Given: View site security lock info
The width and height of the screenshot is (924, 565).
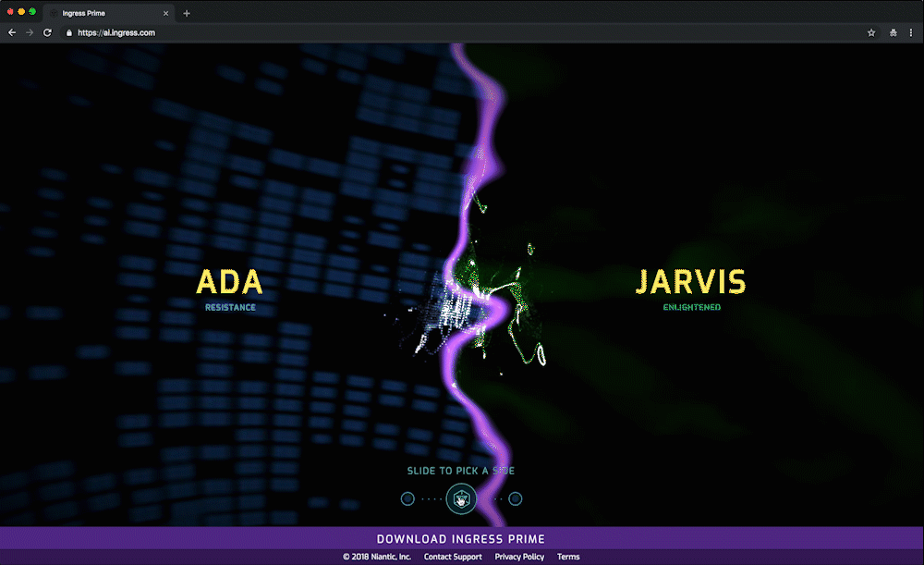Looking at the screenshot, I should coord(69,33).
